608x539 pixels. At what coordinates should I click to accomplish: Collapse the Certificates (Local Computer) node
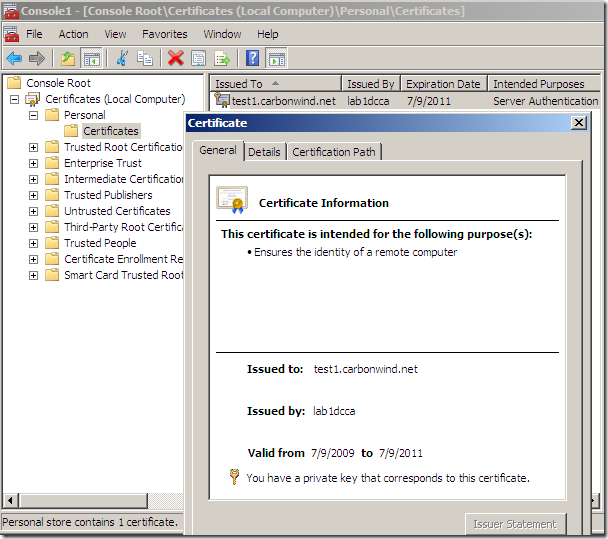coord(14,100)
